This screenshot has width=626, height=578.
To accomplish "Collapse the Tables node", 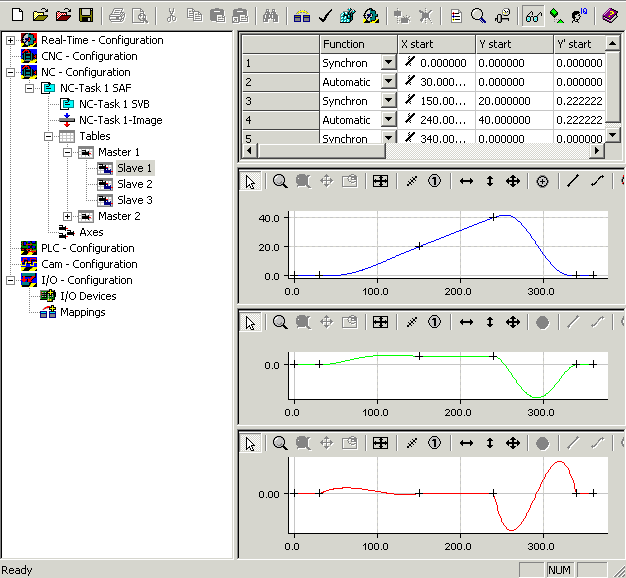I will coord(48,137).
